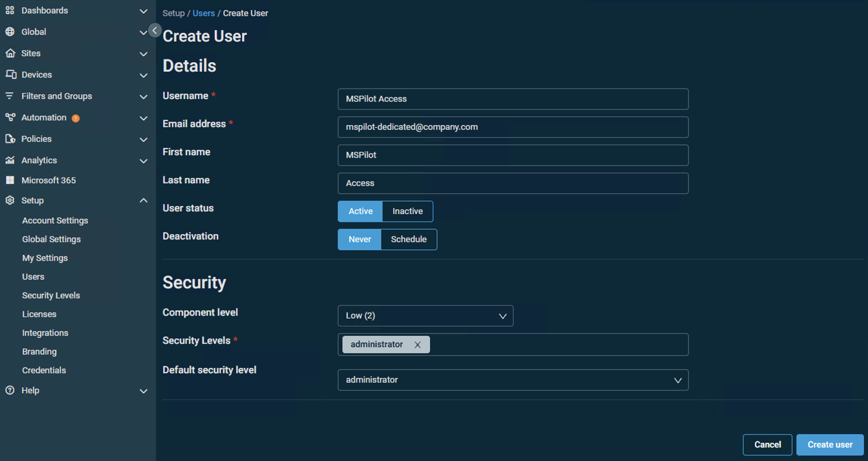Click the Create user button
Screen dimensions: 868x461
click(x=830, y=445)
